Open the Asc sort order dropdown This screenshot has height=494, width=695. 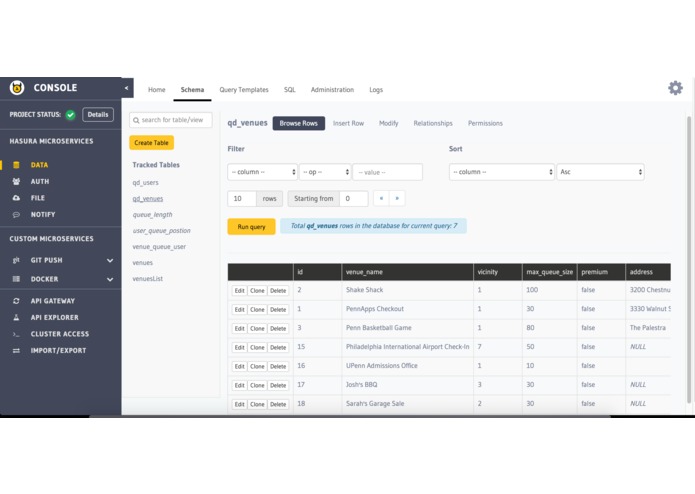pyautogui.click(x=600, y=172)
